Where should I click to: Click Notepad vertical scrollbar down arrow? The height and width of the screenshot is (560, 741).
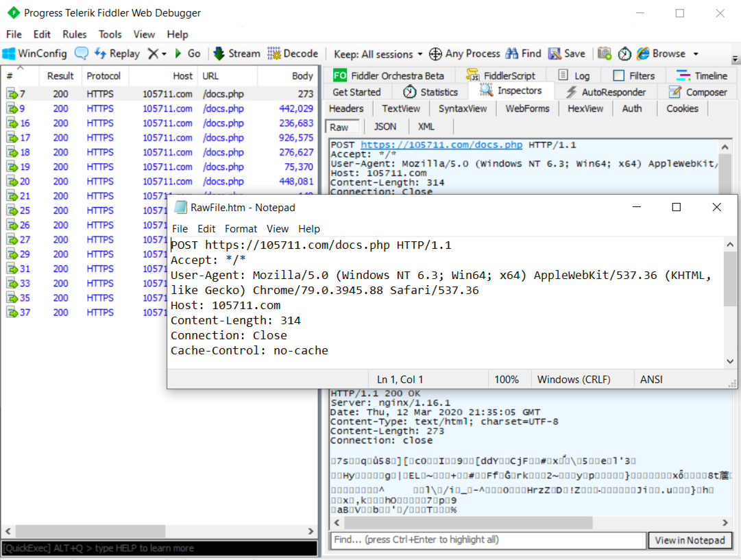730,361
